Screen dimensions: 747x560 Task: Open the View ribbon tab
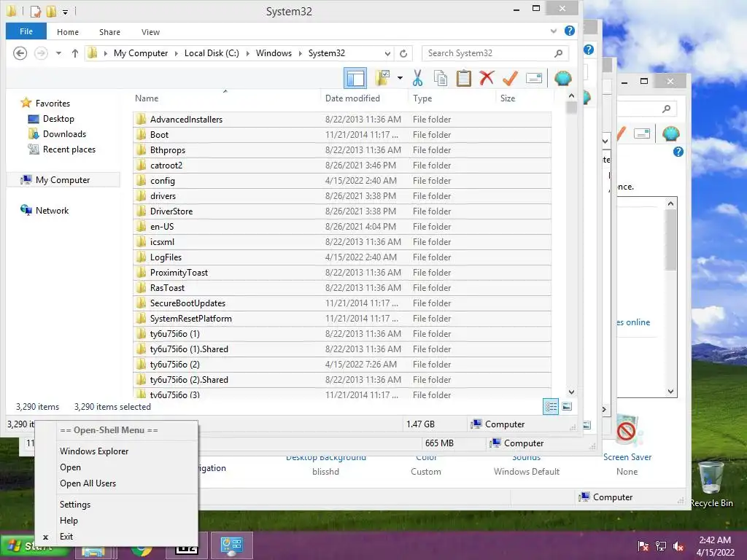(150, 32)
